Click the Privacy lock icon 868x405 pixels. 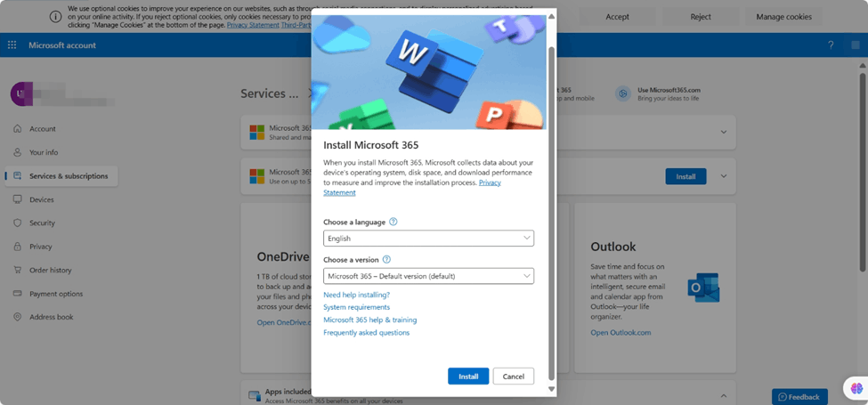18,247
